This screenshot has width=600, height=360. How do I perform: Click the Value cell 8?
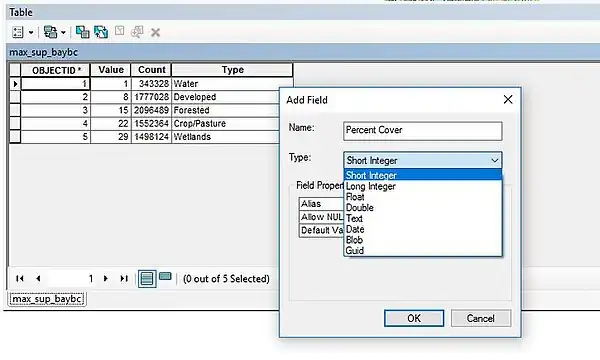pos(111,97)
